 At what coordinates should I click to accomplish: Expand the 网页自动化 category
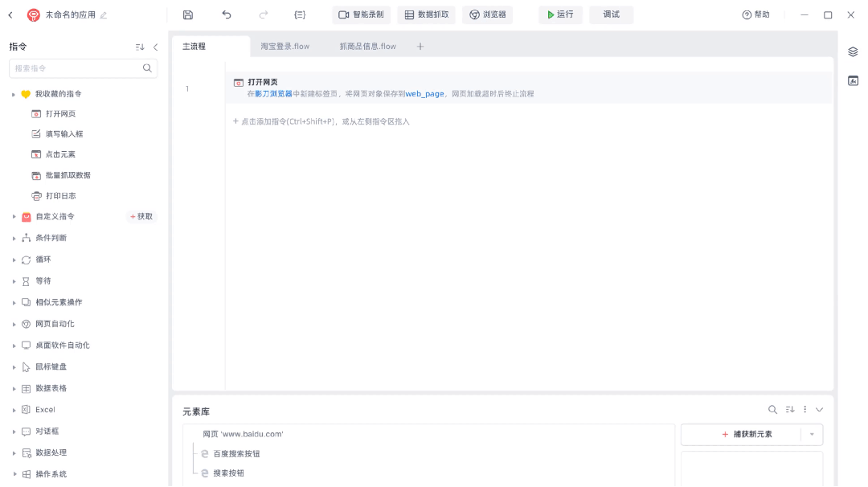tap(14, 325)
